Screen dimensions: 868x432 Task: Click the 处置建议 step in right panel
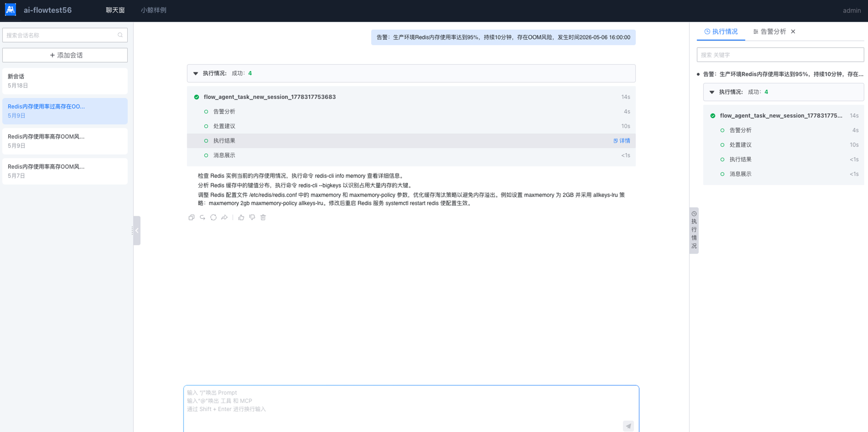tap(784, 145)
